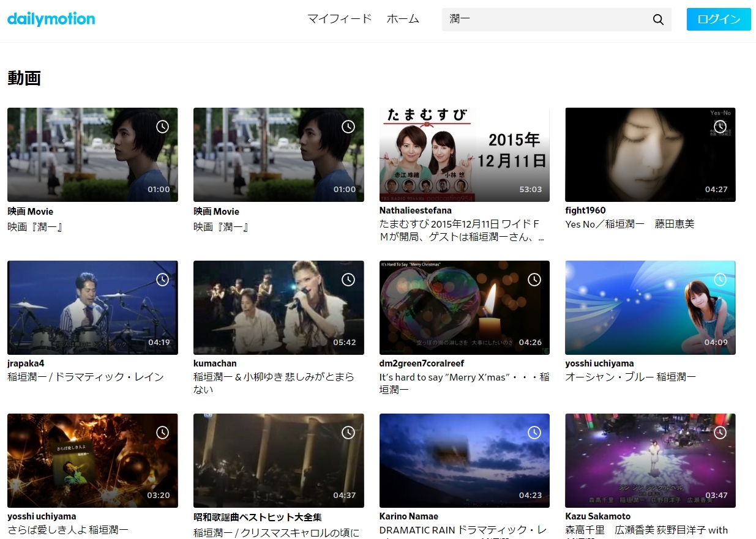756x539 pixels.
Task: Open title It's hard to say Merry X'mas
Action: 465,384
